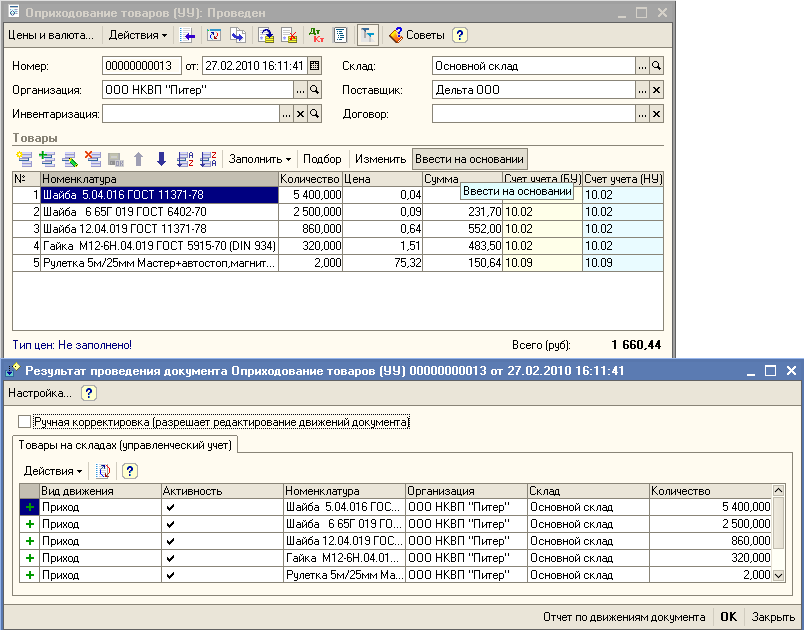This screenshot has height=630, width=804.
Task: Open the calendar picker next to the document date
Action: [315, 66]
